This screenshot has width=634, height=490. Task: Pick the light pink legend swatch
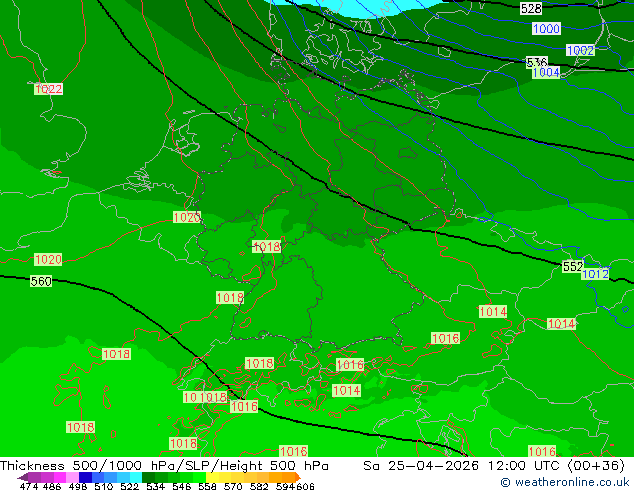(x=72, y=477)
